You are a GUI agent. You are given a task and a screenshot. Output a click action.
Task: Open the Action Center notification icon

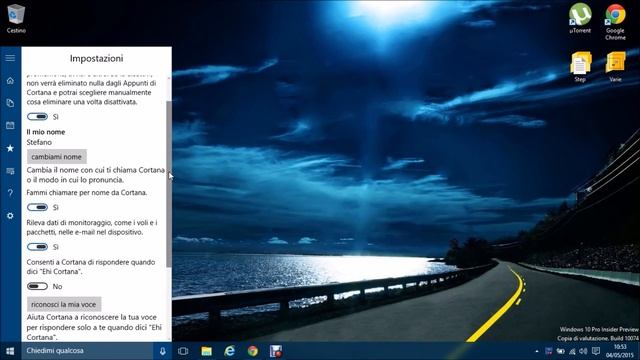(x=596, y=351)
